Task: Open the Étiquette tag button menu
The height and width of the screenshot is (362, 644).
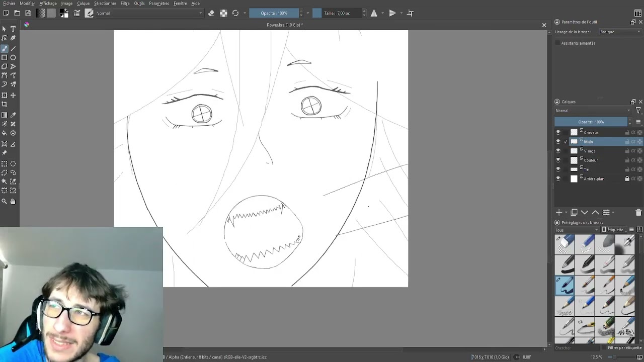Action: (613, 230)
